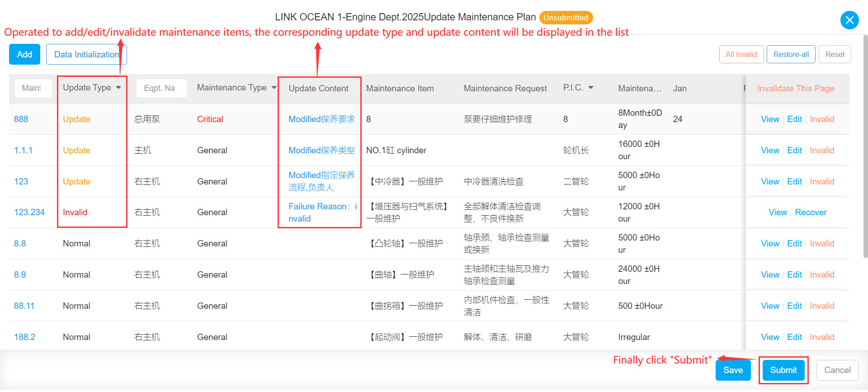Edit the row for code 8.9

pyautogui.click(x=794, y=275)
